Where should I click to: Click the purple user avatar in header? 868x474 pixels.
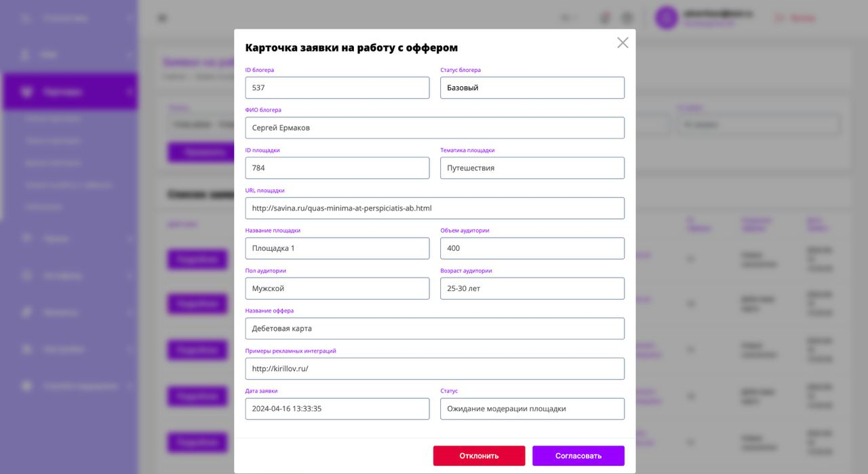tap(666, 18)
